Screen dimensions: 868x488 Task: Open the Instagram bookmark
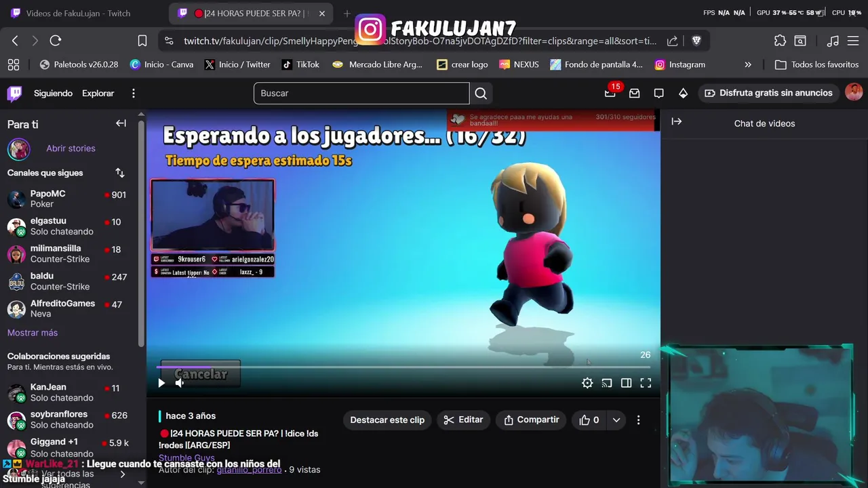(679, 65)
